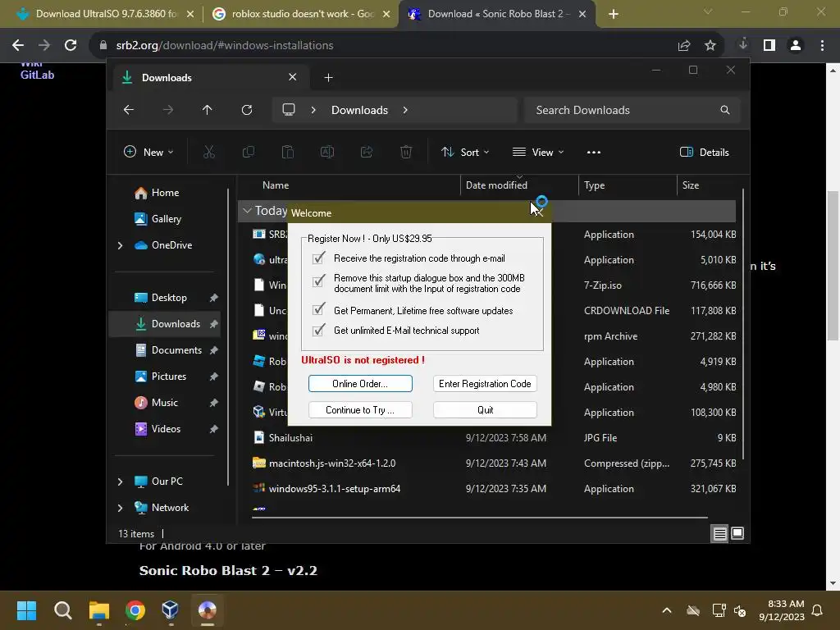Screen dimensions: 840x630
Task: Collapse the Today group
Action: (247, 211)
